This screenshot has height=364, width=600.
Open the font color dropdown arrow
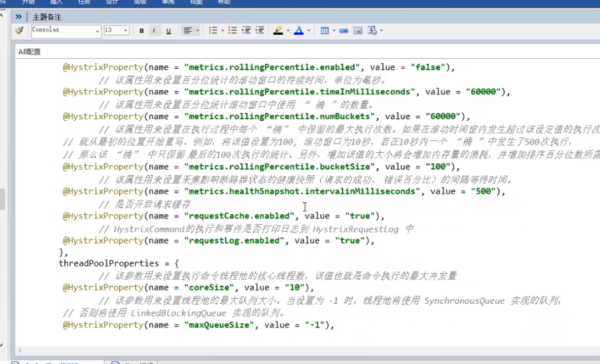tap(309, 31)
